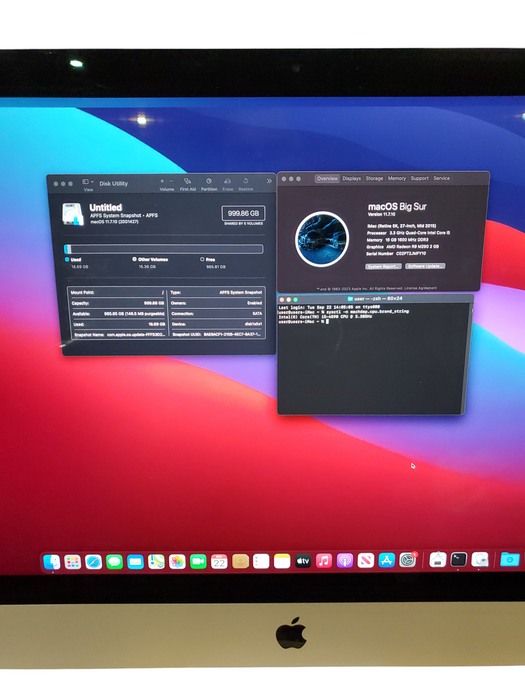Screen dimensions: 525x700
Task: Click the Add Volume plus button
Action: 162,181
